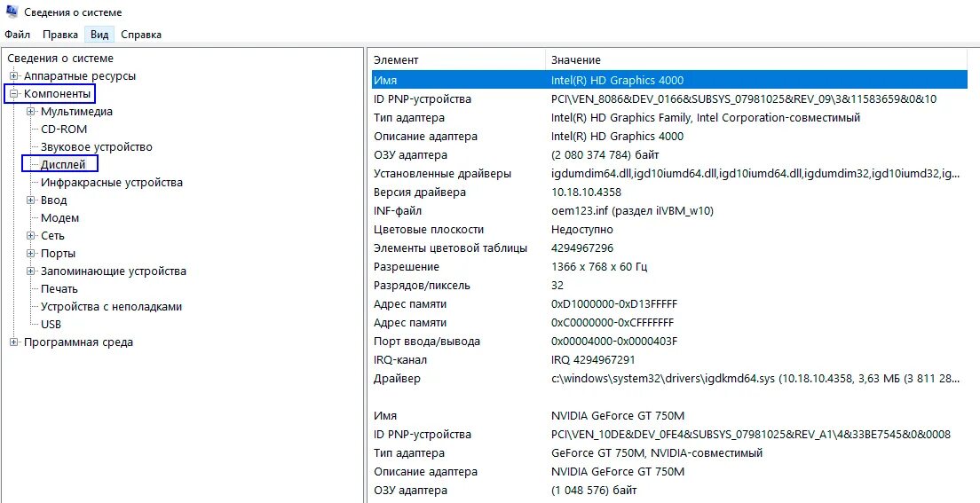This screenshot has height=503, width=980.
Task: Click the 1366 x 768 x 60 Гц resolution
Action: click(x=599, y=267)
